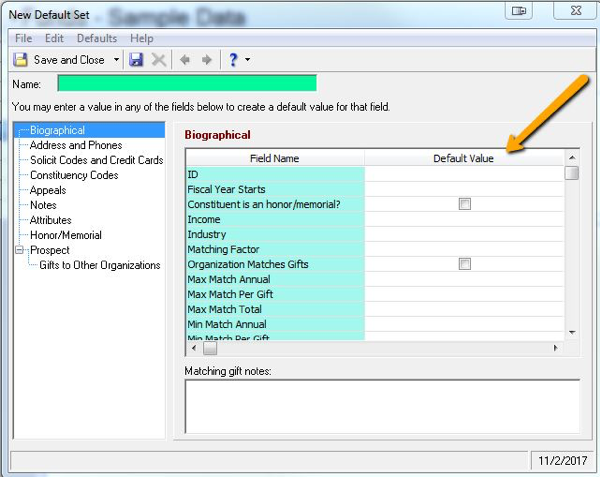Open the Save and Close dropdown arrow
This screenshot has width=600, height=477.
point(116,60)
